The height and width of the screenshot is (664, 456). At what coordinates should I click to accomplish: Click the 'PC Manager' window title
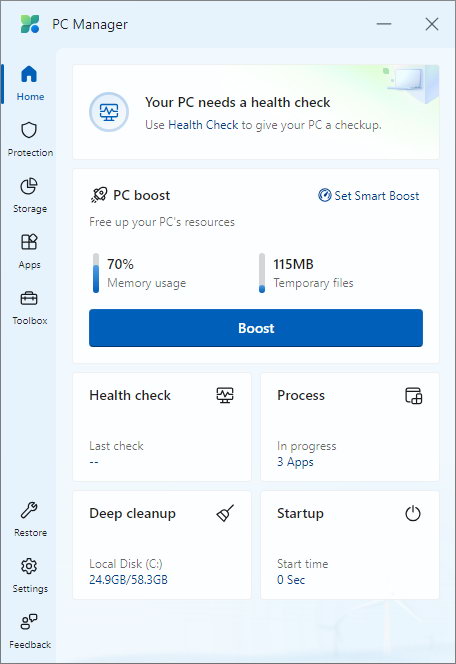(x=90, y=25)
